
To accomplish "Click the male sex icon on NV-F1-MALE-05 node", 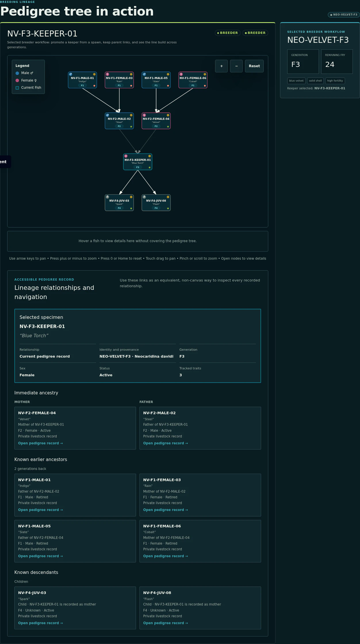I will (144, 74).
